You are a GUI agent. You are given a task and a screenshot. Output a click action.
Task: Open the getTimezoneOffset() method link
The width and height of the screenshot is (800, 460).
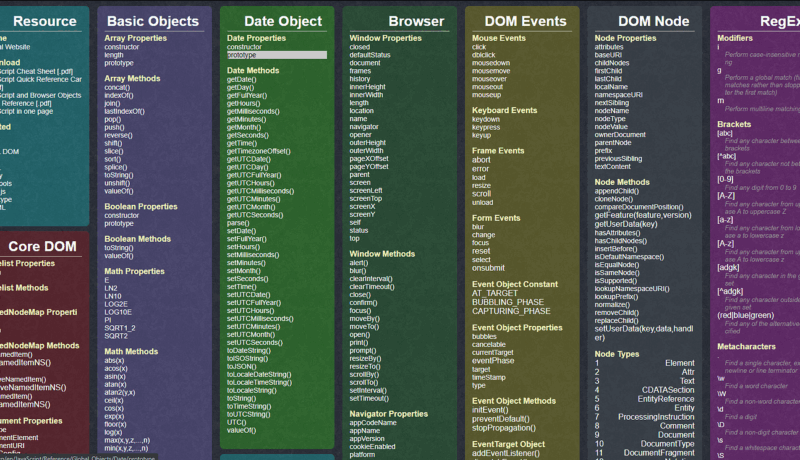(x=259, y=151)
